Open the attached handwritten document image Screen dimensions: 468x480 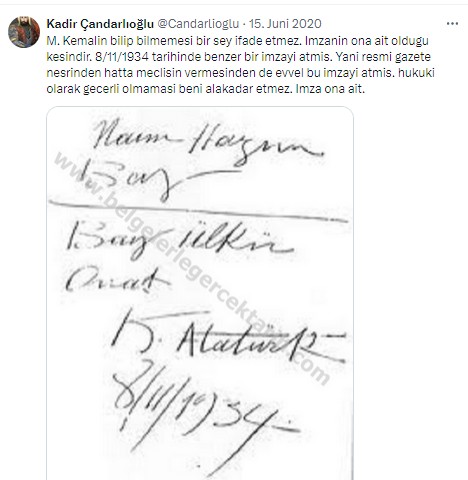200,293
